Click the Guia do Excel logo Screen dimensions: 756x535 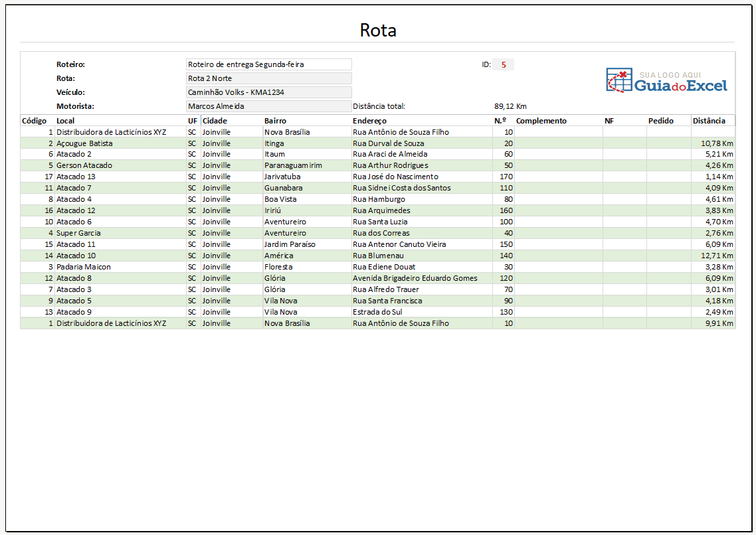[x=667, y=80]
